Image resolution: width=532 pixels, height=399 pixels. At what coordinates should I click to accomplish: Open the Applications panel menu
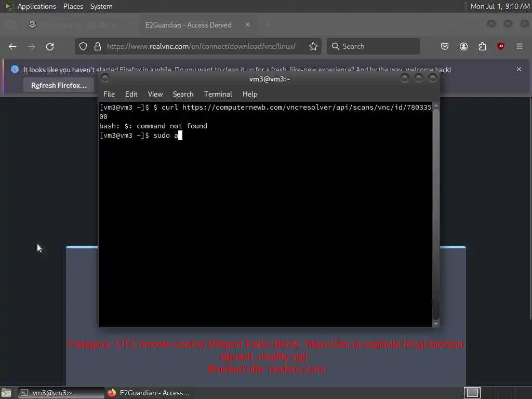(31, 6)
